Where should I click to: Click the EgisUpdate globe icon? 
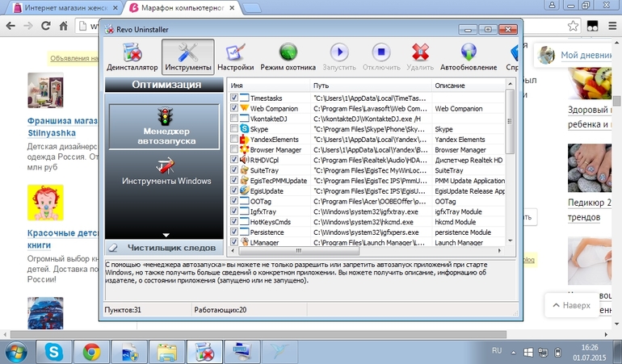click(244, 190)
